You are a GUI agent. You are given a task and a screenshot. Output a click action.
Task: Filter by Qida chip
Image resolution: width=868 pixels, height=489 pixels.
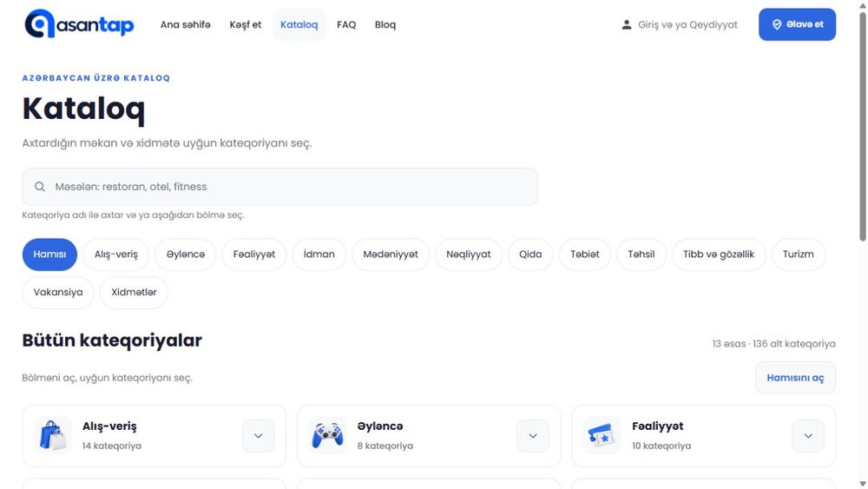[530, 254]
